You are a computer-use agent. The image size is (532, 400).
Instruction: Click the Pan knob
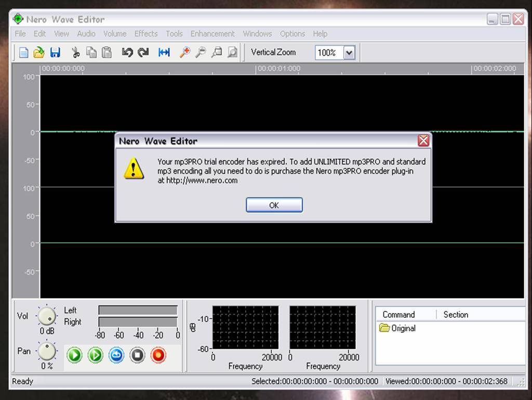tap(47, 351)
